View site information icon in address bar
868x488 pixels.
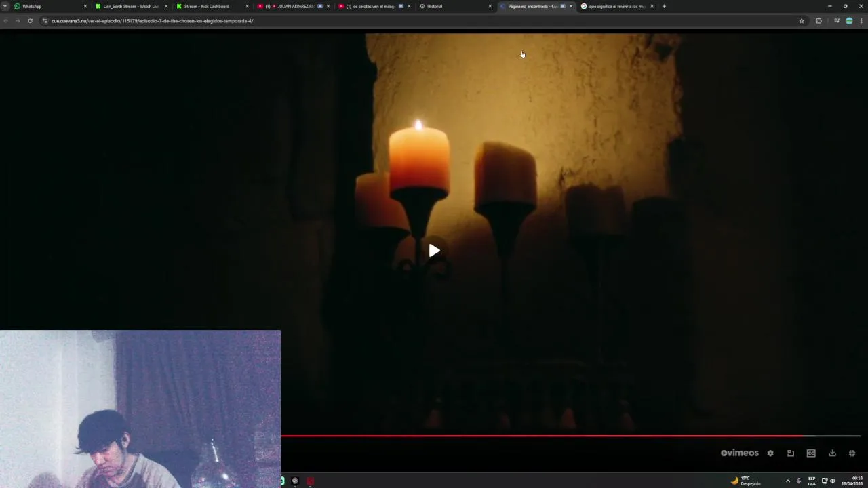click(45, 21)
